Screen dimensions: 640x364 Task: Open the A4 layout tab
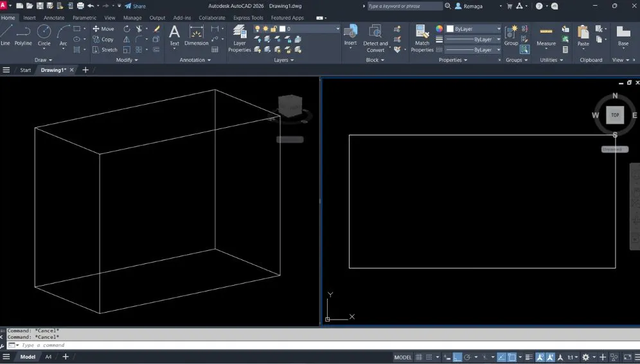click(x=48, y=357)
